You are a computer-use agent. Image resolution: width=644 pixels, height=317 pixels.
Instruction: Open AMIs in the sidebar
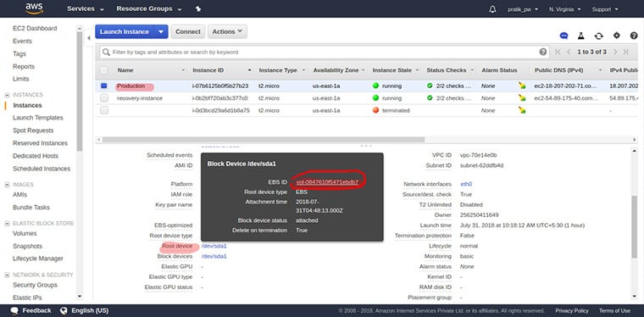(19, 195)
